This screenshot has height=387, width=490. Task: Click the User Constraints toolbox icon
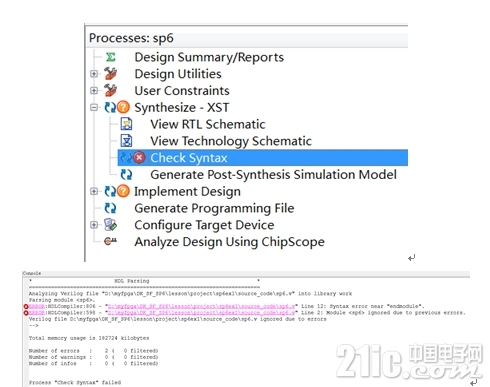[110, 90]
